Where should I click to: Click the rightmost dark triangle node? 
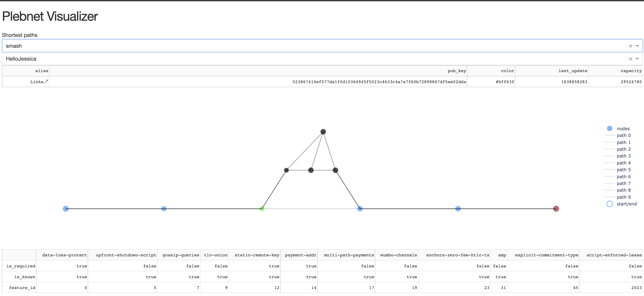coord(335,170)
